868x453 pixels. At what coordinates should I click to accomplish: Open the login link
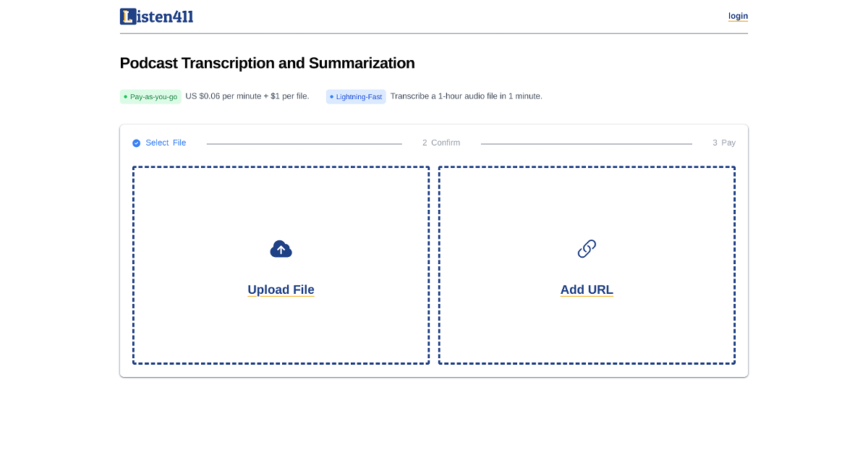[738, 16]
